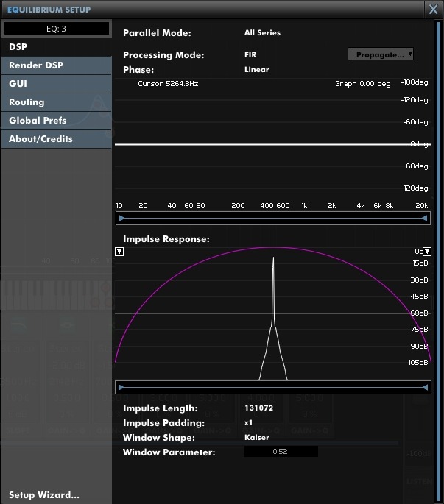Click the Graph 0.00 deg readout

pos(363,84)
